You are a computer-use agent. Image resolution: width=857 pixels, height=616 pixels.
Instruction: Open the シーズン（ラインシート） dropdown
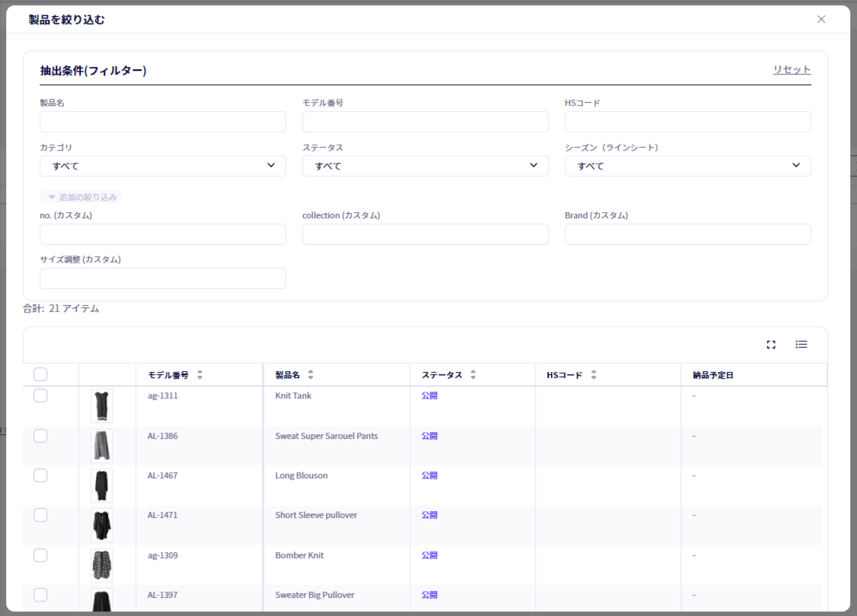click(x=687, y=166)
